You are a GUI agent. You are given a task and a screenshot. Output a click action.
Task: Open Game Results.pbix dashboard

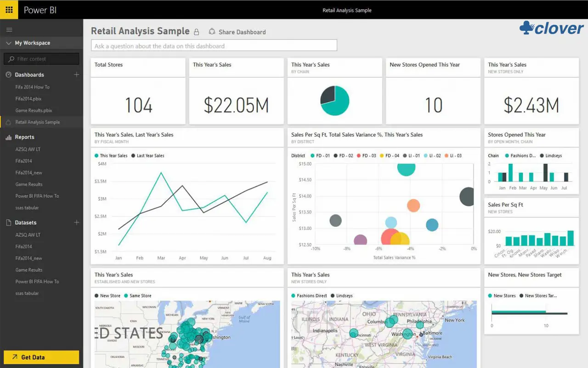point(34,110)
